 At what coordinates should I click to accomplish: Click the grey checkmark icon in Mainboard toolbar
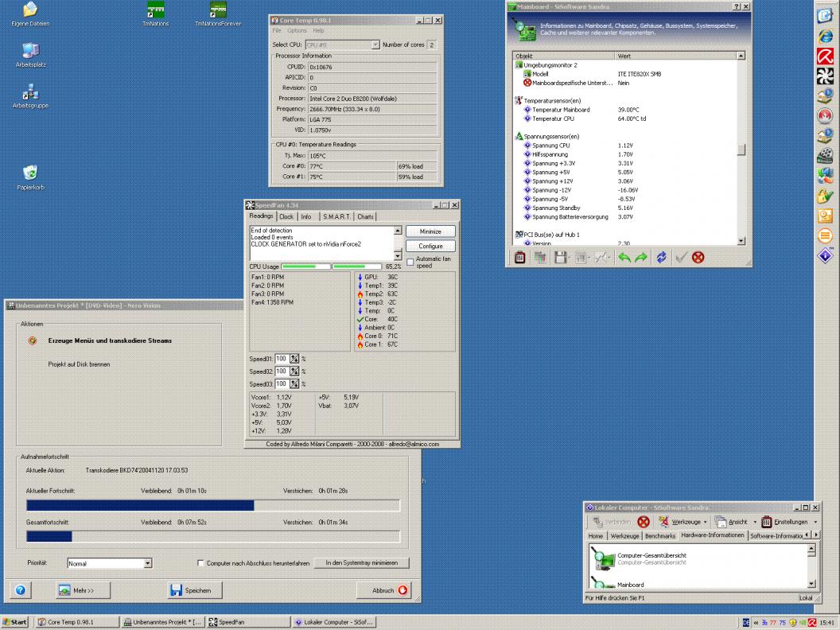(x=681, y=258)
